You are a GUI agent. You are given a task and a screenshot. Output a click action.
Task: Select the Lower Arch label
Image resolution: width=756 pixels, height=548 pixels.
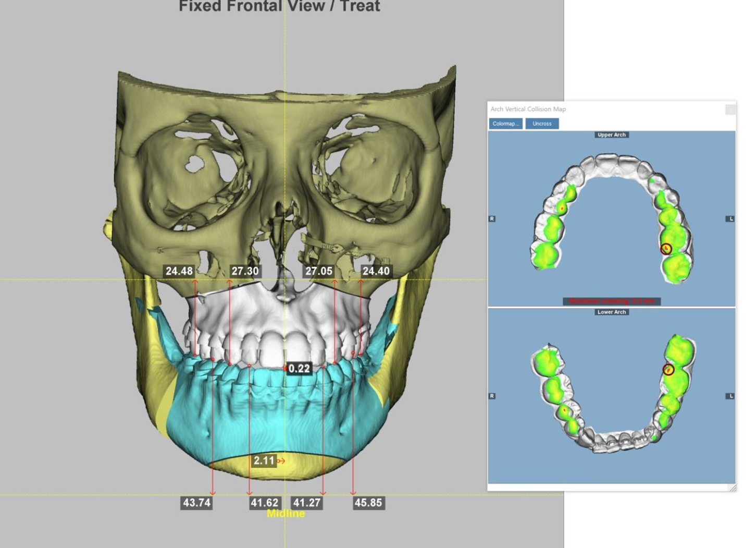pos(612,312)
